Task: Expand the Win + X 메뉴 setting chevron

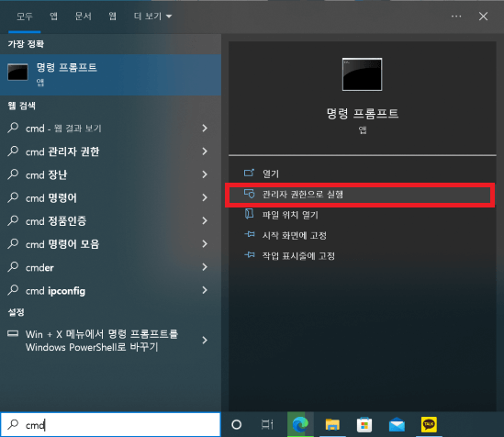Action: point(205,341)
